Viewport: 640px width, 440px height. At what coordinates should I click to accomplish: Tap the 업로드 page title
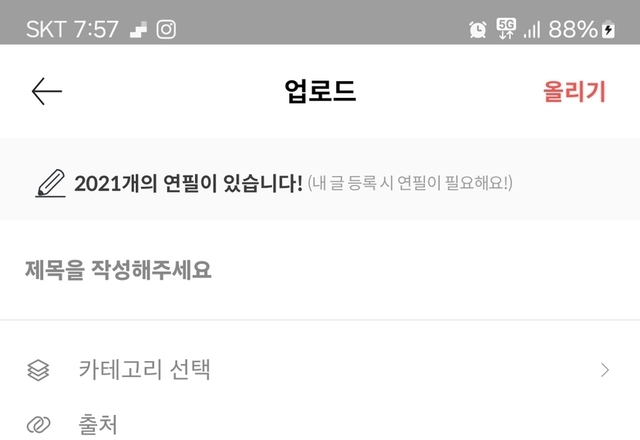(320, 91)
